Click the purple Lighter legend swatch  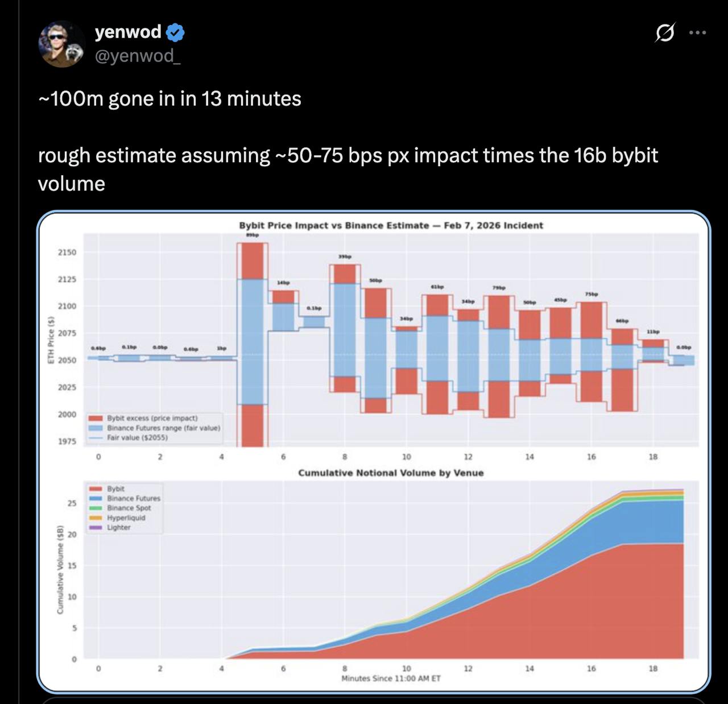click(96, 527)
